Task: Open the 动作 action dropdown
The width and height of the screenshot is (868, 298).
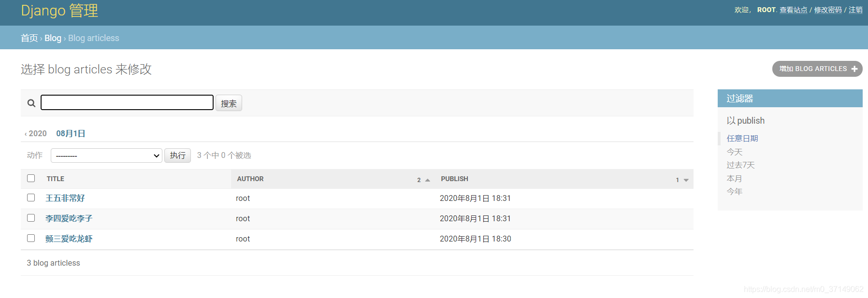Action: coord(106,156)
